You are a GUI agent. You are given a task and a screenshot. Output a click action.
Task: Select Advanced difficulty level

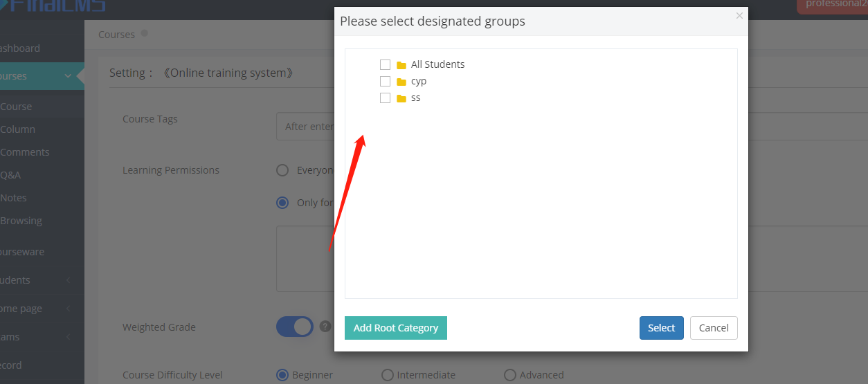click(x=510, y=375)
